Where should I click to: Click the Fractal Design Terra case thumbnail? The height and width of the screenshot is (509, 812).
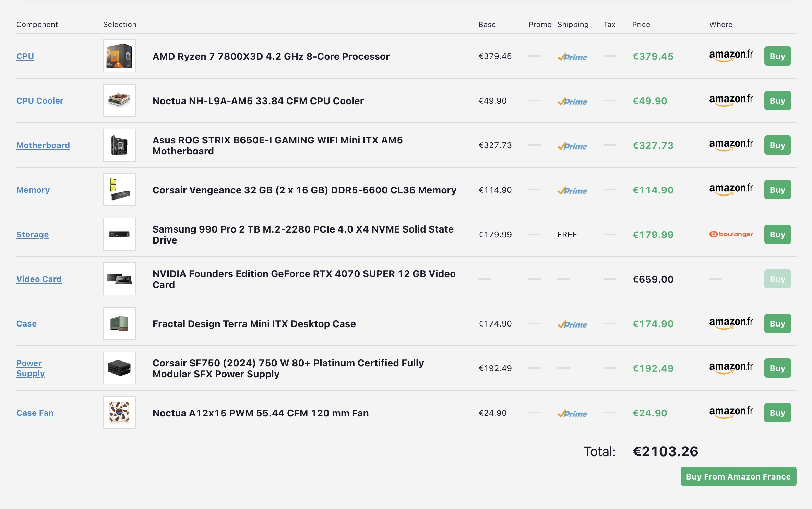pos(119,323)
